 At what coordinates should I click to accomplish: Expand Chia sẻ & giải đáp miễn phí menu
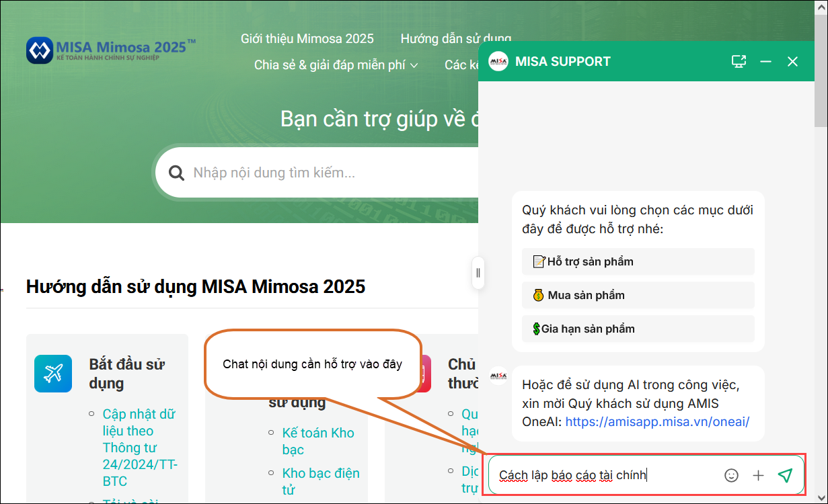[336, 65]
